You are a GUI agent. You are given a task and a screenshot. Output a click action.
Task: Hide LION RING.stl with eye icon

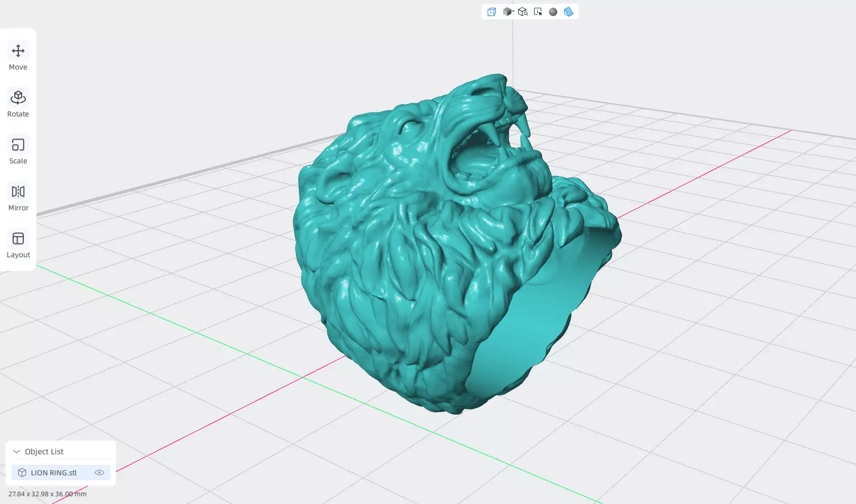(99, 473)
